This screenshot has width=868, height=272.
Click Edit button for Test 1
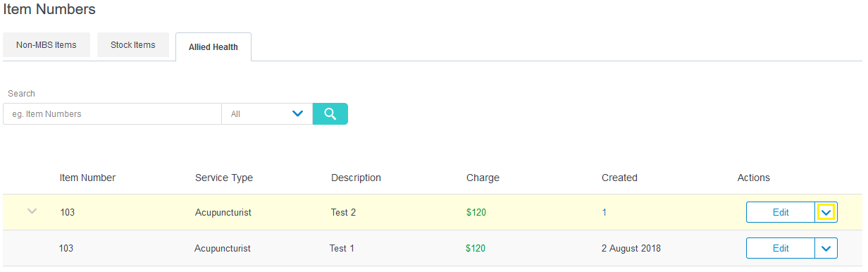[x=781, y=248]
